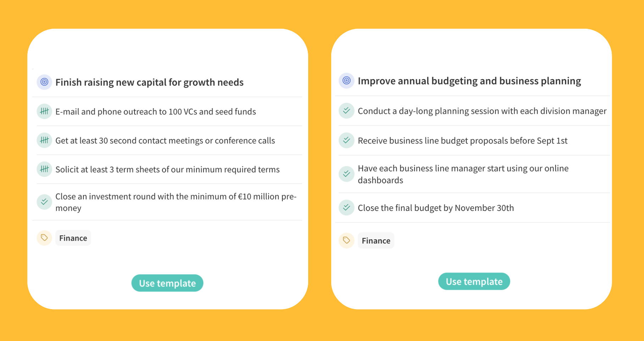Image resolution: width=644 pixels, height=341 pixels.
Task: Toggle checkmark for day-long planning session
Action: pyautogui.click(x=346, y=111)
